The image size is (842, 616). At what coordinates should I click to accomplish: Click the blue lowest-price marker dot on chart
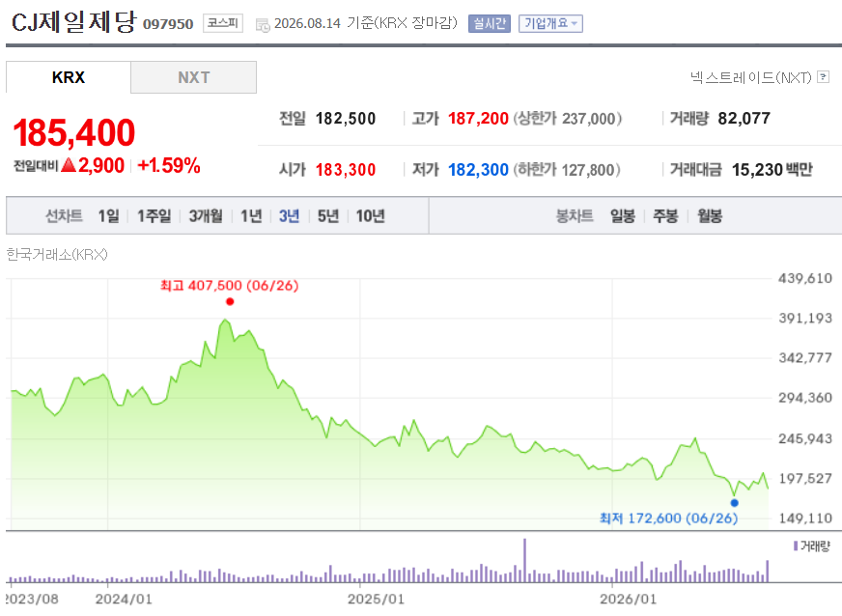735,503
